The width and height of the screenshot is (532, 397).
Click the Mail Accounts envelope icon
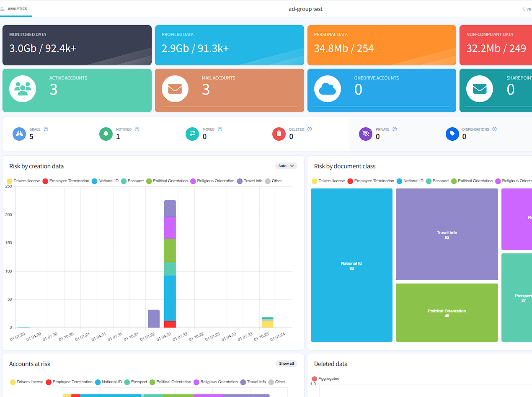175,89
